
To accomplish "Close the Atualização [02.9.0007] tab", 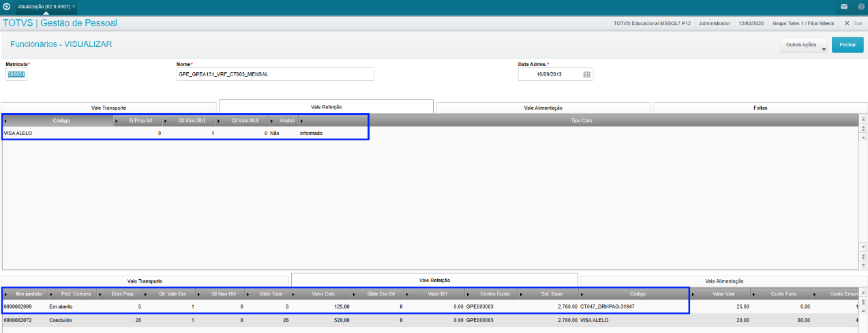I will click(74, 6).
